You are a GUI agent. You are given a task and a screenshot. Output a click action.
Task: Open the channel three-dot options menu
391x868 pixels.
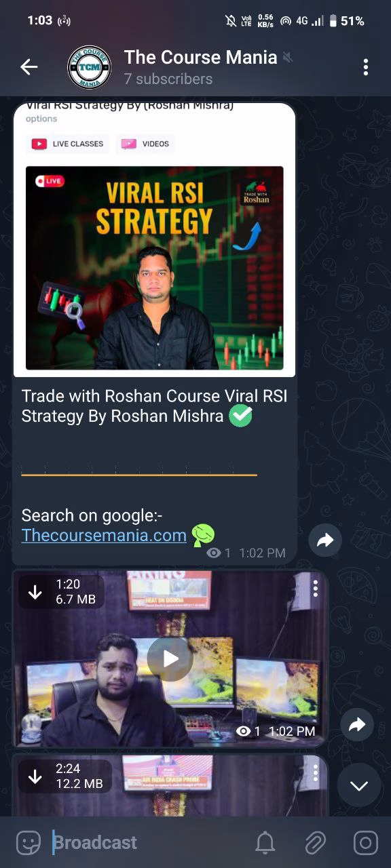coord(365,66)
